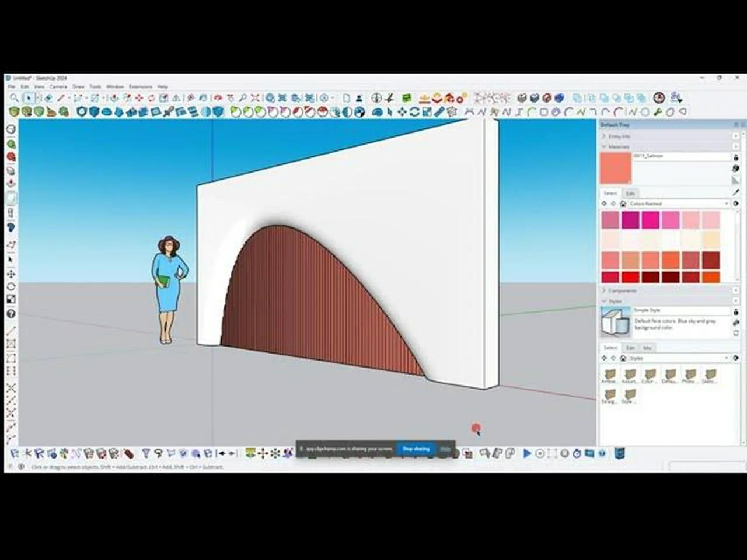
Task: Activate the Line tool
Action: point(61,97)
